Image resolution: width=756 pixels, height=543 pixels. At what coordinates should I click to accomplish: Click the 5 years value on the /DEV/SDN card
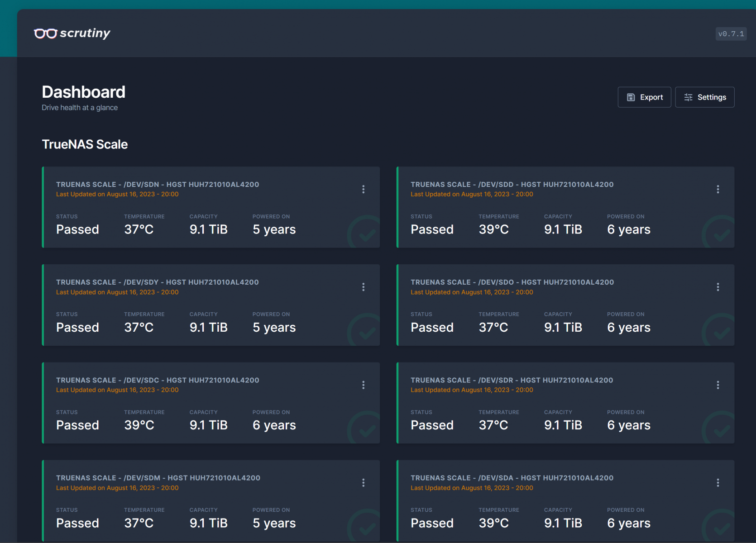point(274,229)
